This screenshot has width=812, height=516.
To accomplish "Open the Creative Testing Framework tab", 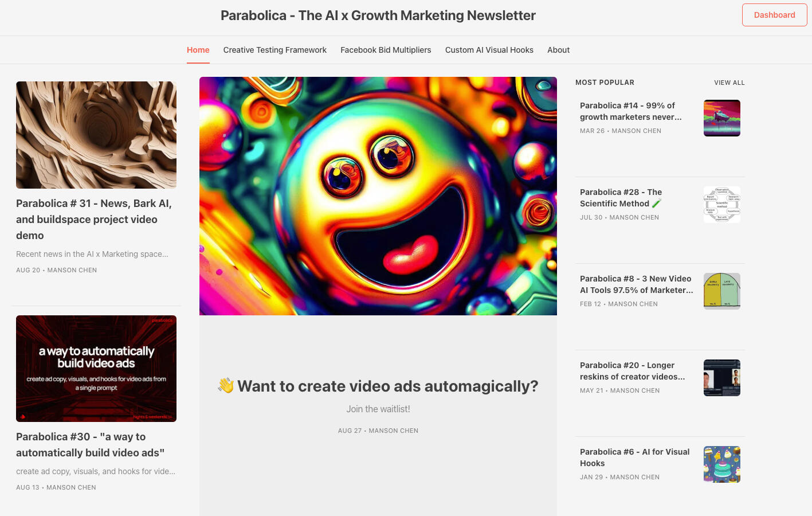I will 274,50.
